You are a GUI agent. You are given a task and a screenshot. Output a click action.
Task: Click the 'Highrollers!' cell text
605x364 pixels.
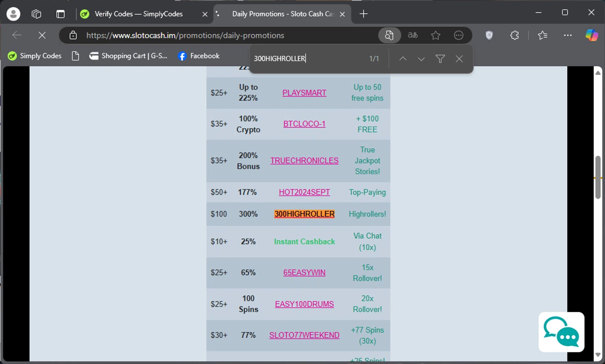click(367, 214)
